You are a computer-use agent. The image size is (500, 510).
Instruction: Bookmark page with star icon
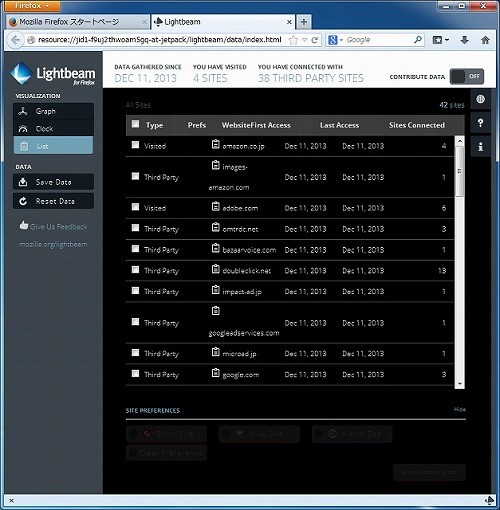293,40
